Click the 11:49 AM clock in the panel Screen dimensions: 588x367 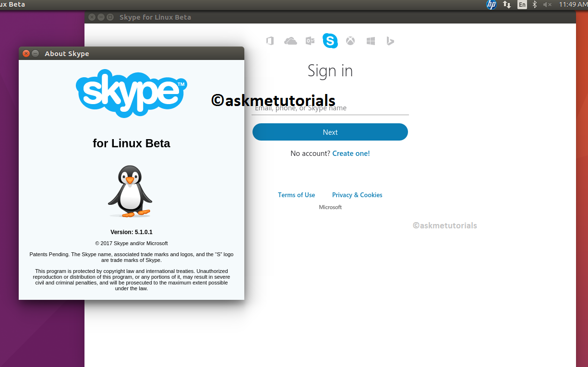[x=573, y=5]
